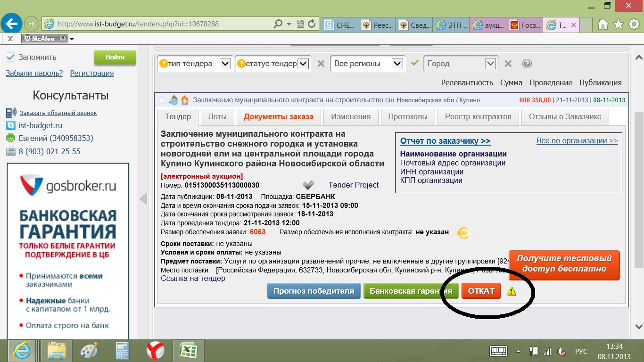Viewport: 644px width, 362px height.
Task: Click the favorite star icon beside tender title
Action: click(162, 100)
